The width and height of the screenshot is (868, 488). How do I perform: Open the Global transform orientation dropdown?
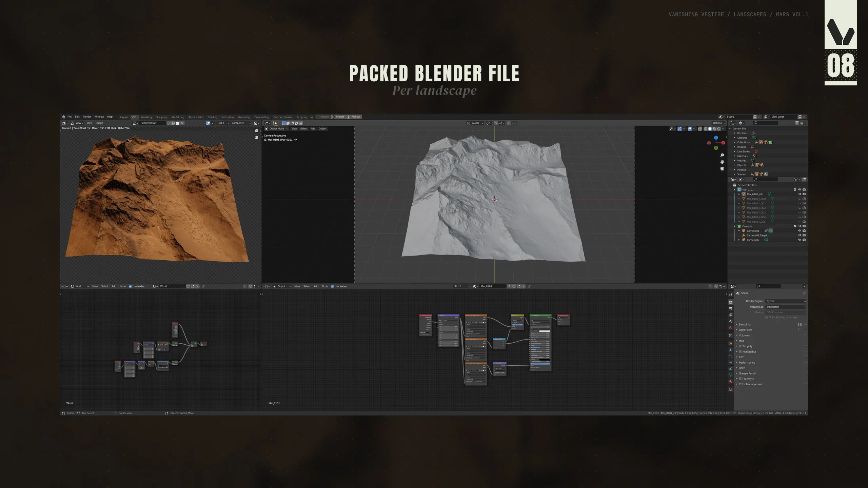coord(475,123)
